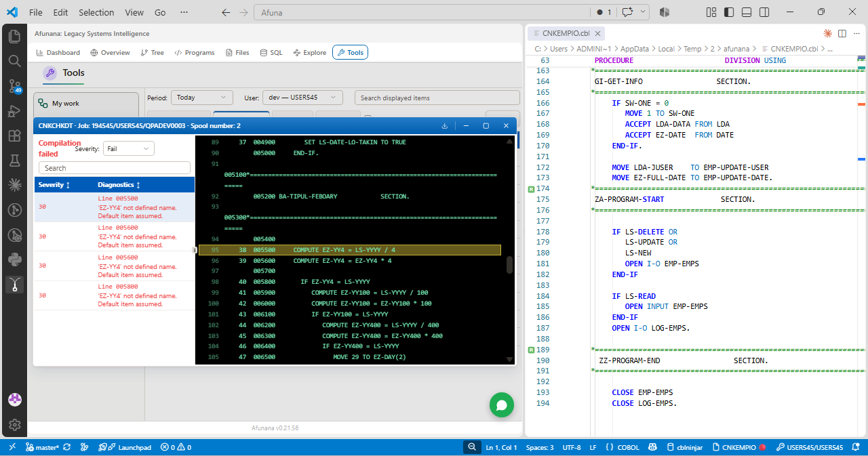This screenshot has width=868, height=456.
Task: Open the Selection menu
Action: pos(96,12)
